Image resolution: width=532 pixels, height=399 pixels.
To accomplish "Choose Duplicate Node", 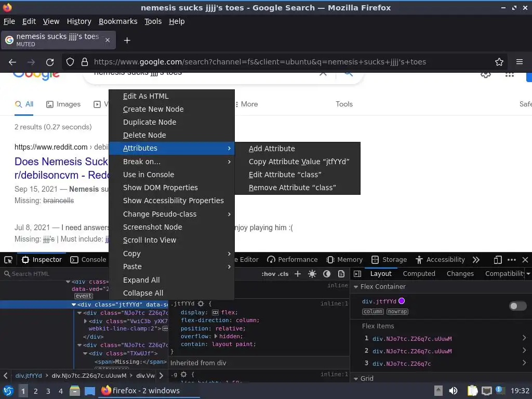I will [x=171, y=122].
